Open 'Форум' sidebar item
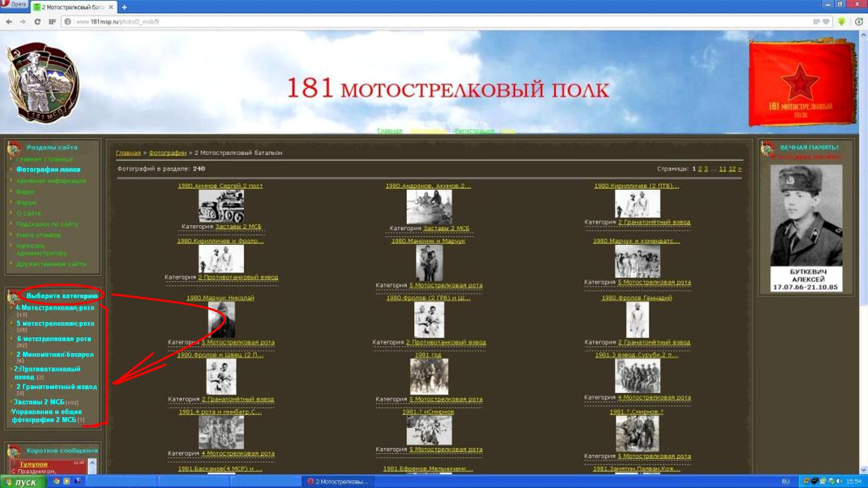The width and height of the screenshot is (868, 488). coord(26,203)
